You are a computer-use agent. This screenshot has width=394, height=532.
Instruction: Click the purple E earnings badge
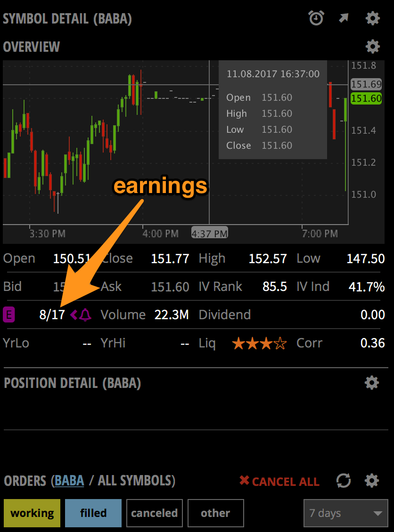point(8,314)
